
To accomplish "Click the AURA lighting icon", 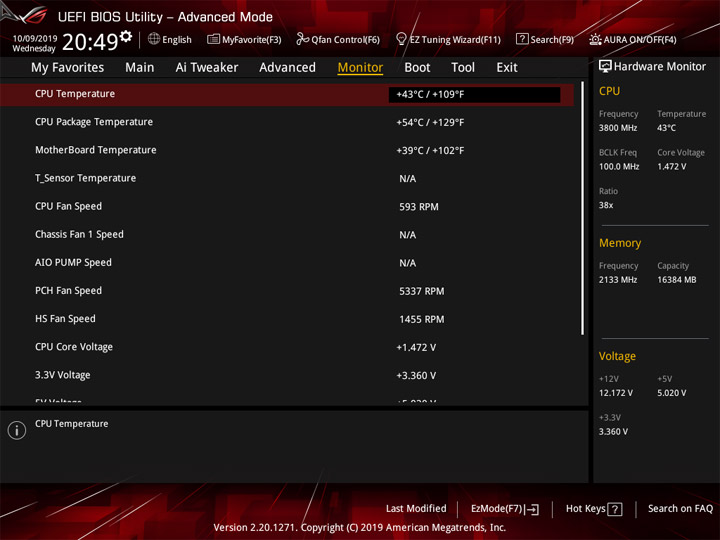I will coord(595,39).
